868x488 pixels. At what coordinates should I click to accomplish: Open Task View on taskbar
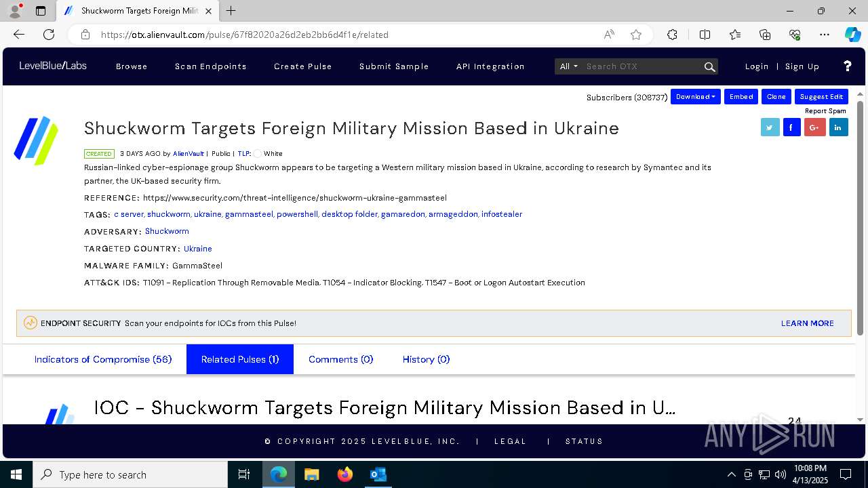tap(244, 474)
